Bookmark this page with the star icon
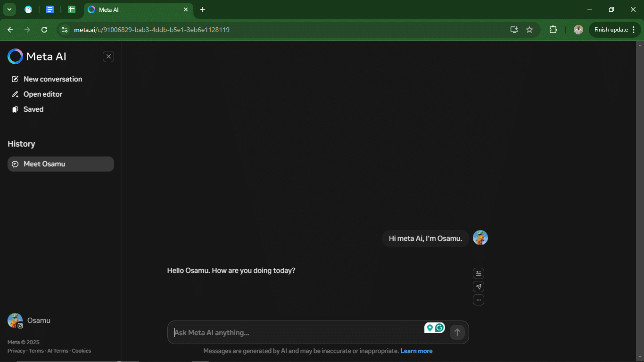644x362 pixels. (x=529, y=30)
